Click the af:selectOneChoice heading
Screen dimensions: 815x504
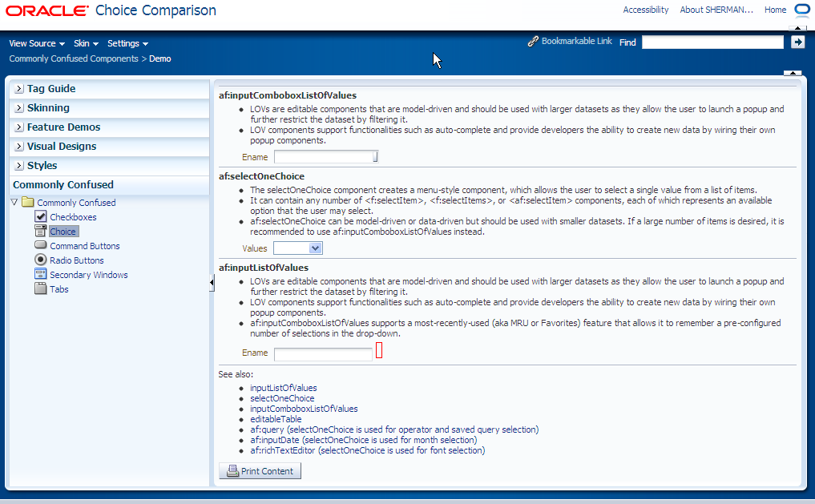(x=261, y=176)
